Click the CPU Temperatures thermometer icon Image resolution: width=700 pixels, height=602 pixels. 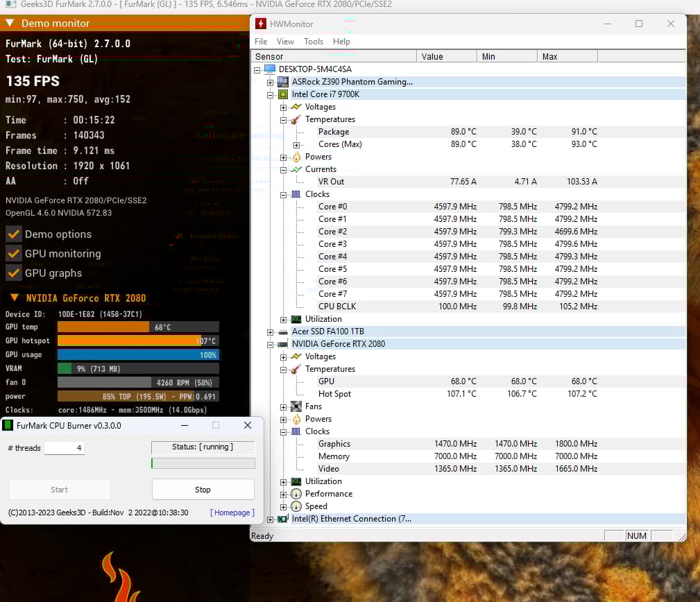click(x=296, y=119)
